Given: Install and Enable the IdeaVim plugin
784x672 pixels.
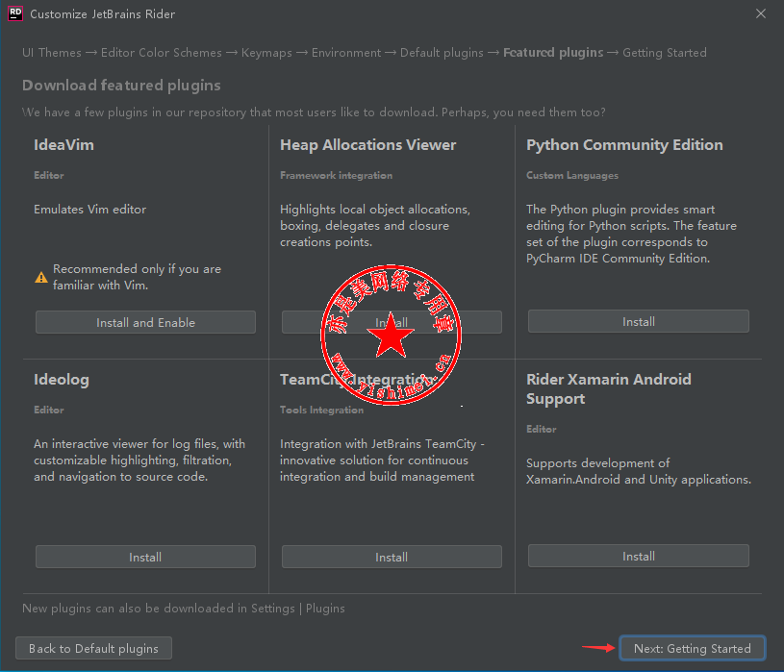Looking at the screenshot, I should [145, 322].
